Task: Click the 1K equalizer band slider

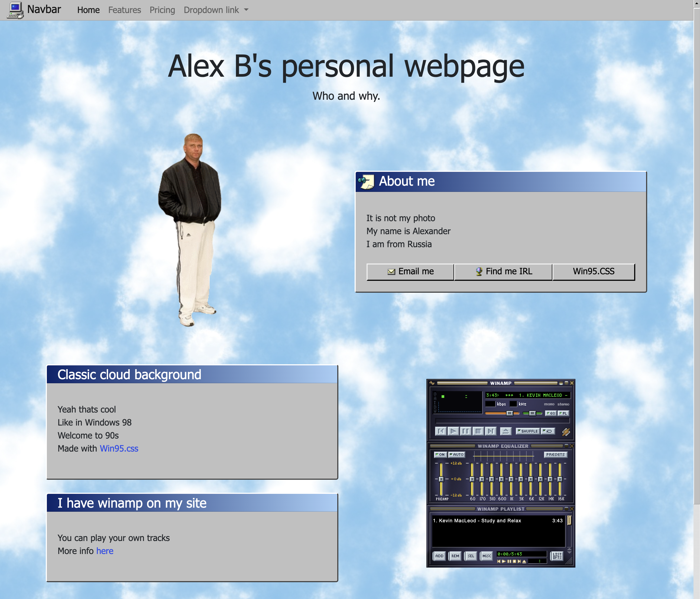Action: (x=511, y=479)
